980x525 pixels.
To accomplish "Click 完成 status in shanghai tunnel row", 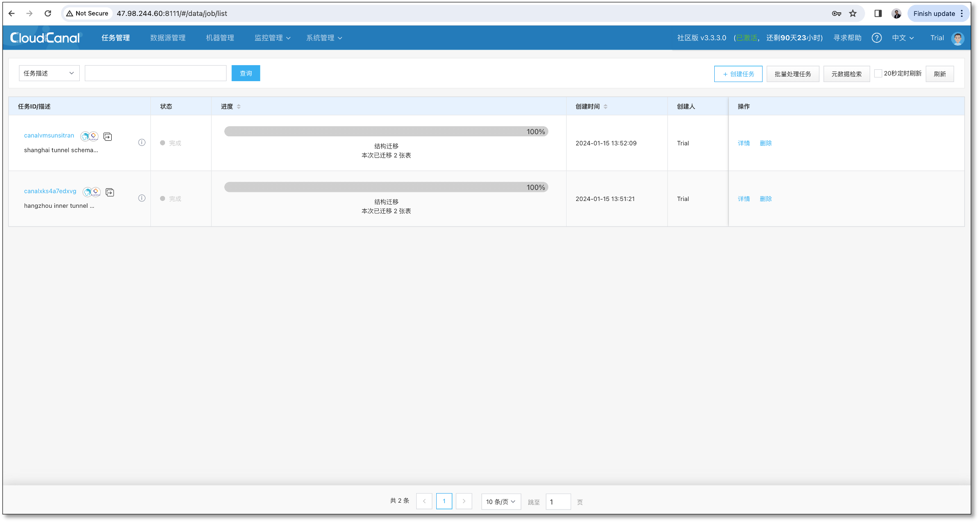I will 171,143.
